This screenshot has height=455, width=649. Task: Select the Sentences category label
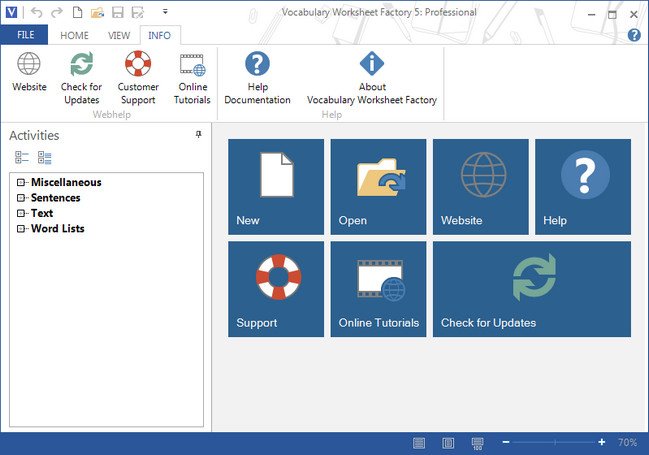(x=55, y=198)
